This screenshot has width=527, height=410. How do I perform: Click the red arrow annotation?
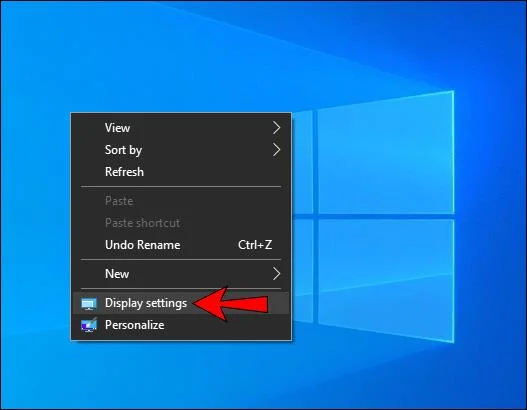point(232,304)
